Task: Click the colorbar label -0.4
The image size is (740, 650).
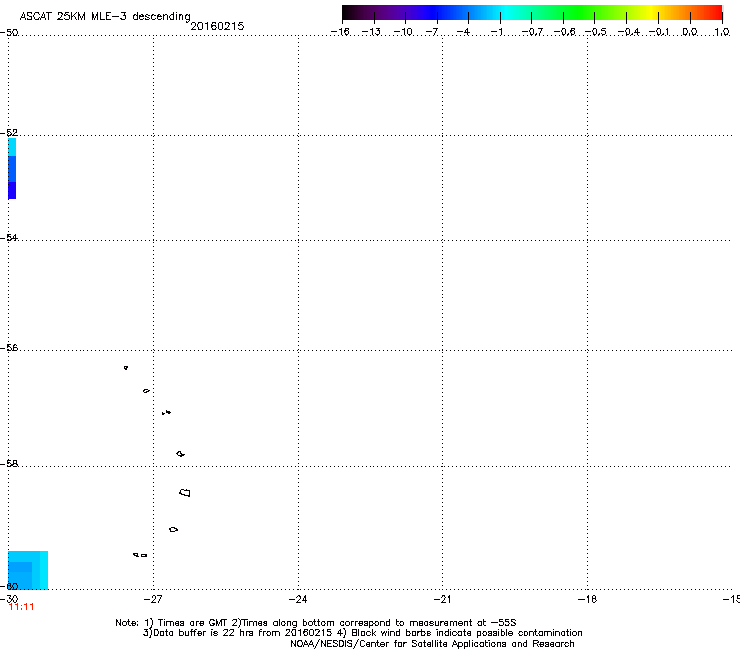Action: tap(628, 32)
